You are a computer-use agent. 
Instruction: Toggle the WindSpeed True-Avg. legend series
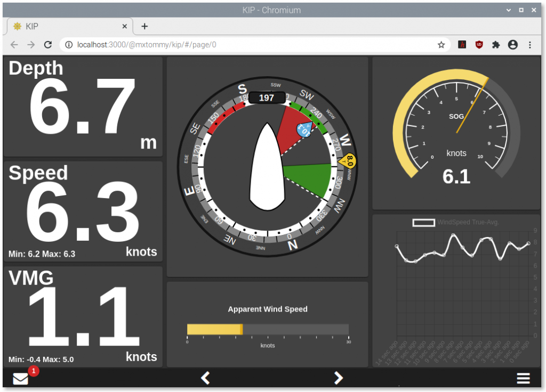click(423, 223)
